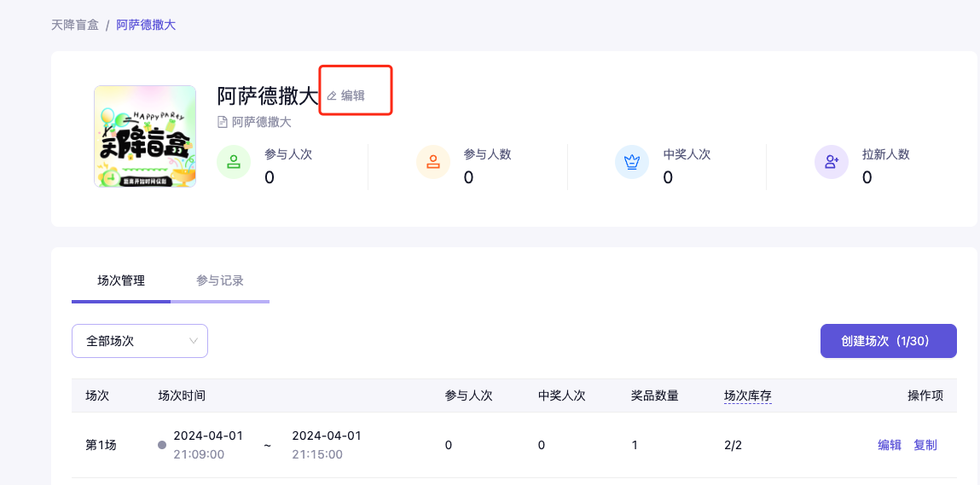Screen dimensions: 980x485
Task: Click the 天降盲盒 activity thumbnail image
Action: coord(145,136)
